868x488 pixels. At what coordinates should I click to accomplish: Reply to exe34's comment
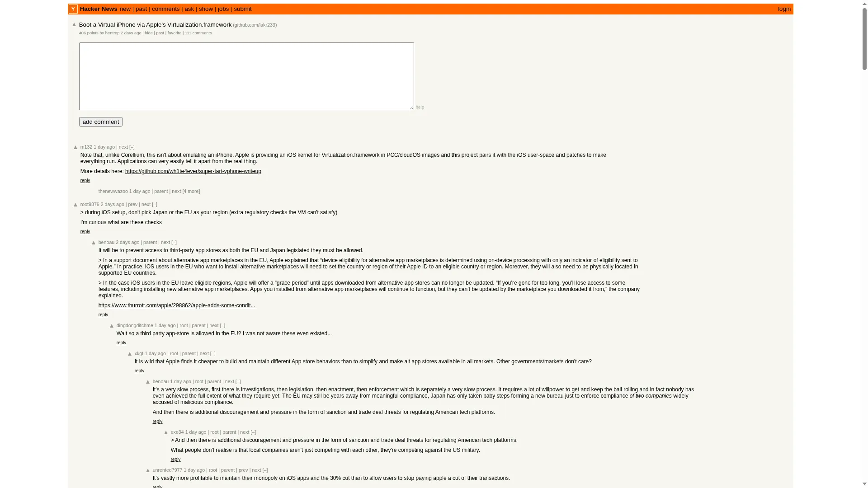(175, 460)
